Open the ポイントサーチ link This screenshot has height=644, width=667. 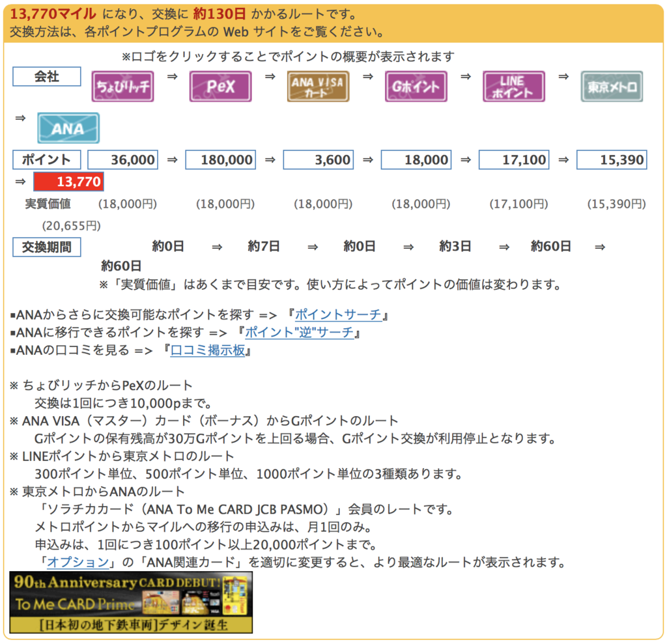(338, 315)
